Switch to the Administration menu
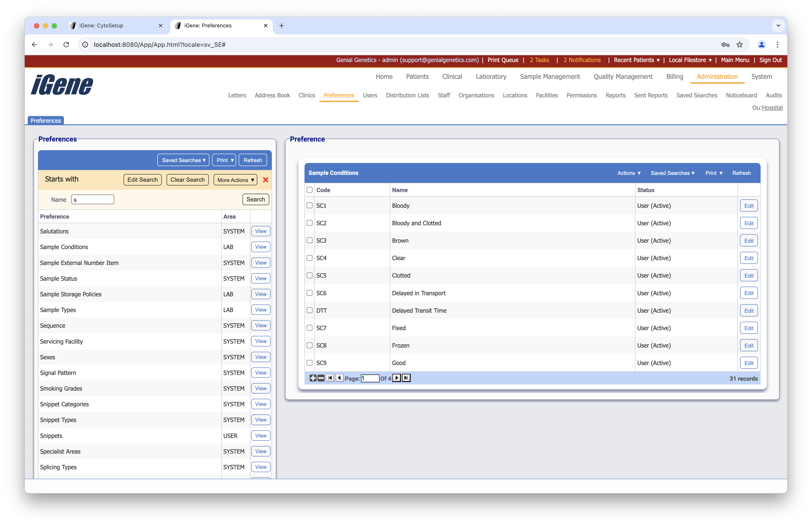This screenshot has width=812, height=526. [717, 76]
